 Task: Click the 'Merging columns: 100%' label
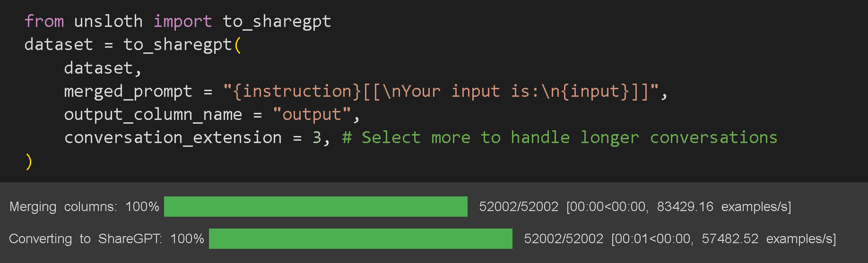[84, 207]
